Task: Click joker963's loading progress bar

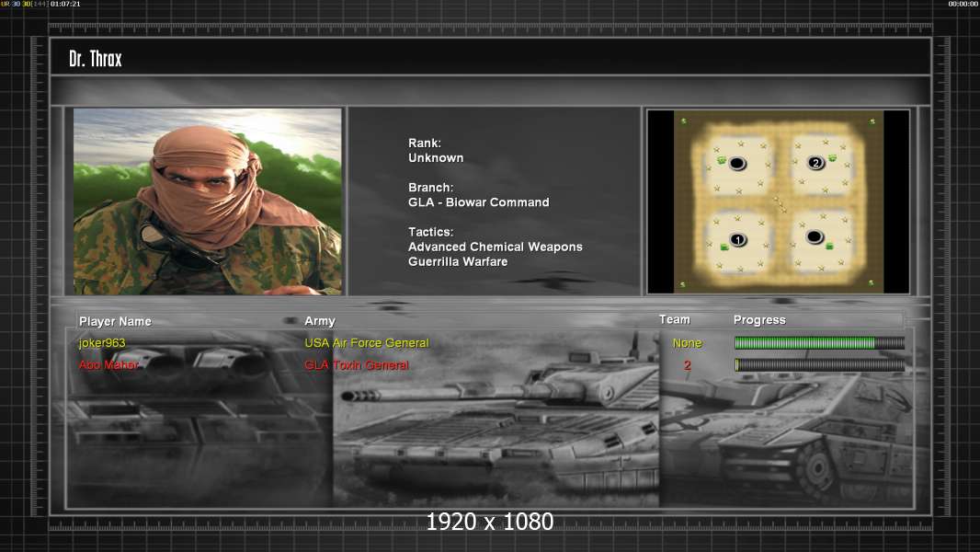Action: tap(819, 342)
